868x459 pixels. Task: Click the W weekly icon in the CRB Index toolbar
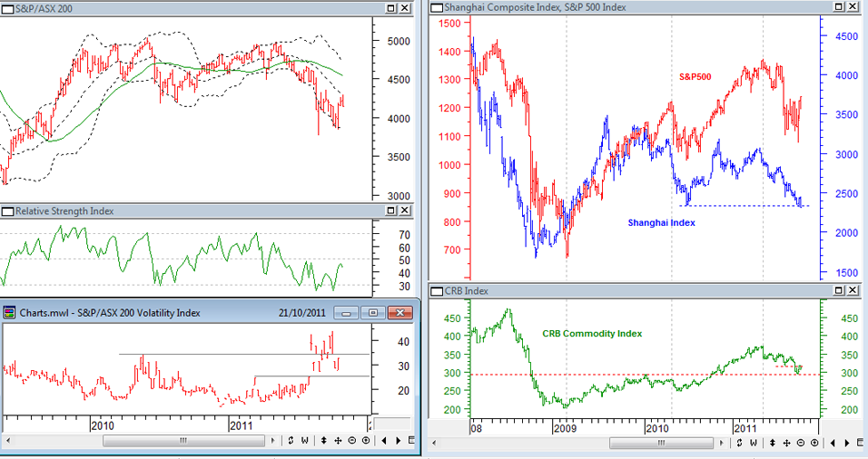(x=753, y=443)
